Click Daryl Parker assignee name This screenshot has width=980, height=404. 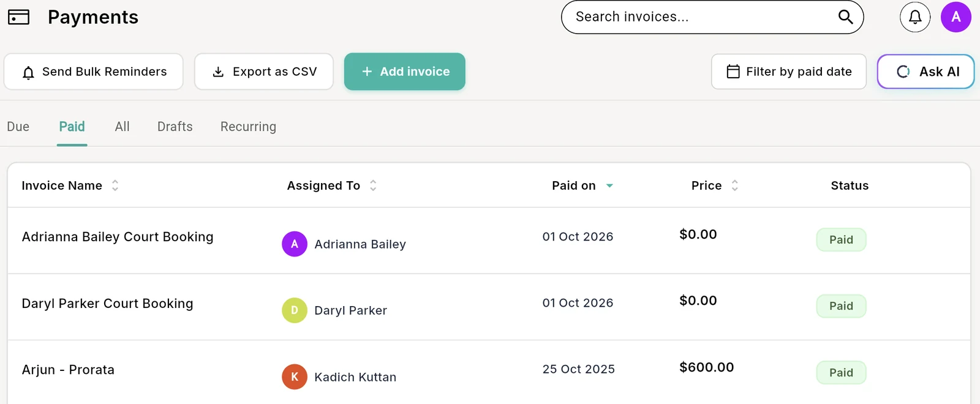point(350,310)
